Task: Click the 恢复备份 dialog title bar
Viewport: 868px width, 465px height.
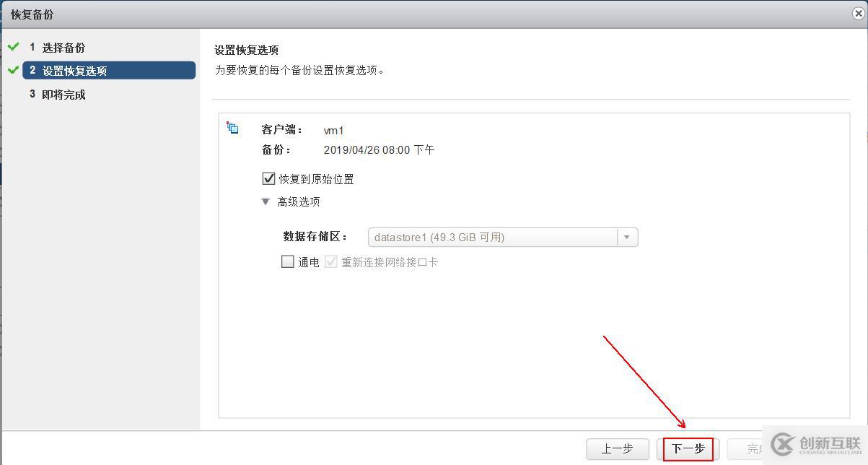Action: click(x=426, y=14)
